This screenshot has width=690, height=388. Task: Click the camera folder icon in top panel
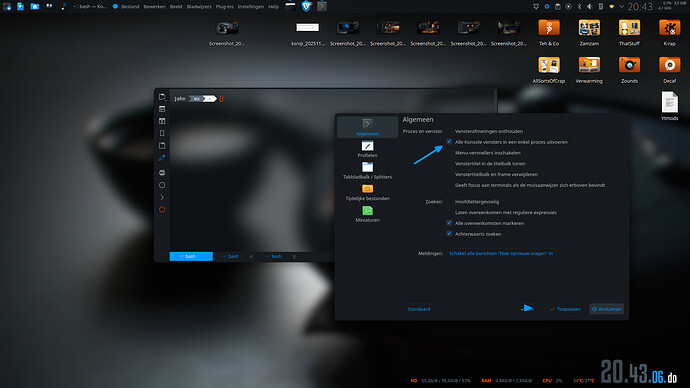[x=35, y=6]
